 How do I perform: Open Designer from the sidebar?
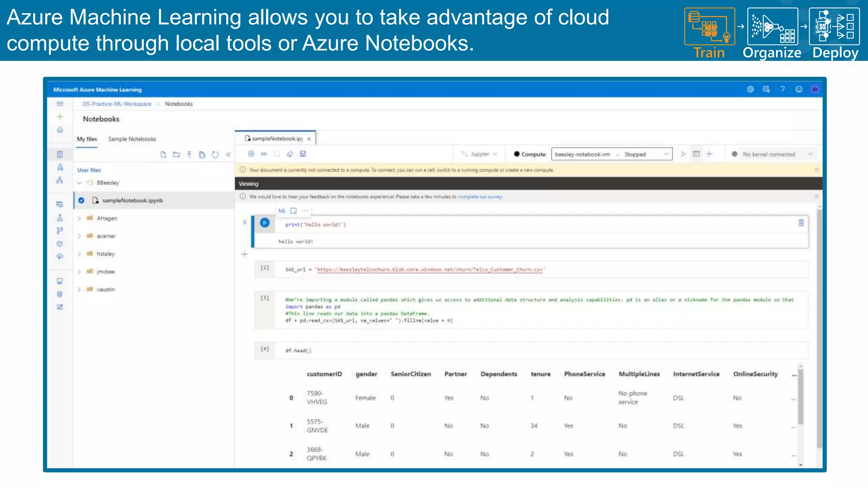[60, 180]
